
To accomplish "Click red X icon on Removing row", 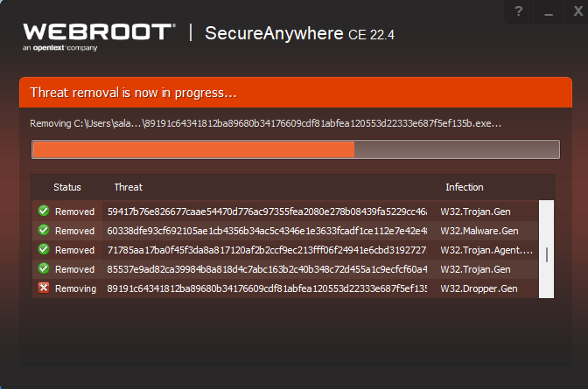I will 44,288.
